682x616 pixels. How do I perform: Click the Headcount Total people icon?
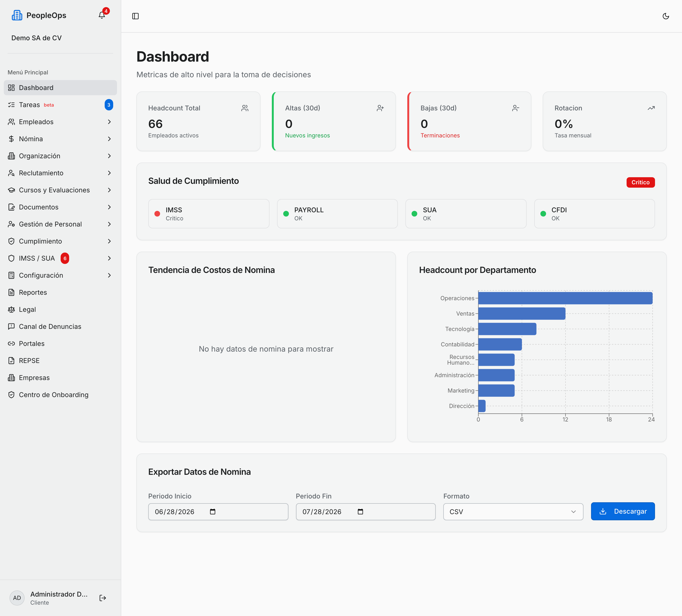point(245,108)
